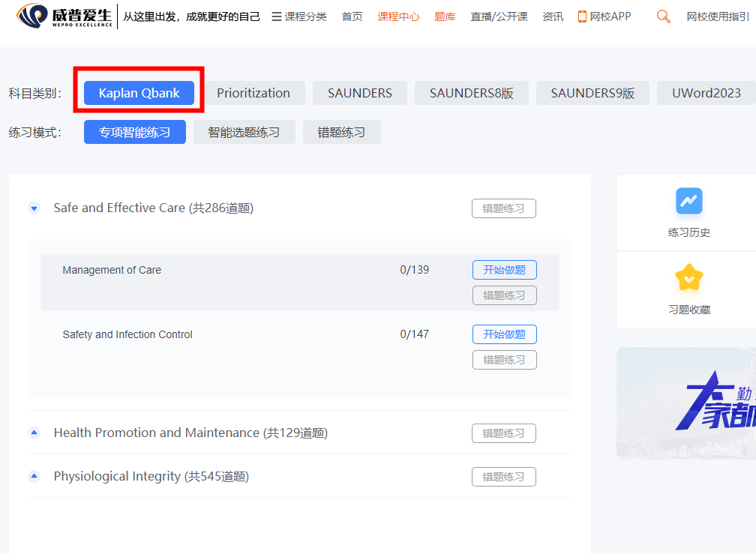Expand Health Promotion and Maintenance section
Image resolution: width=756 pixels, height=554 pixels.
34,433
